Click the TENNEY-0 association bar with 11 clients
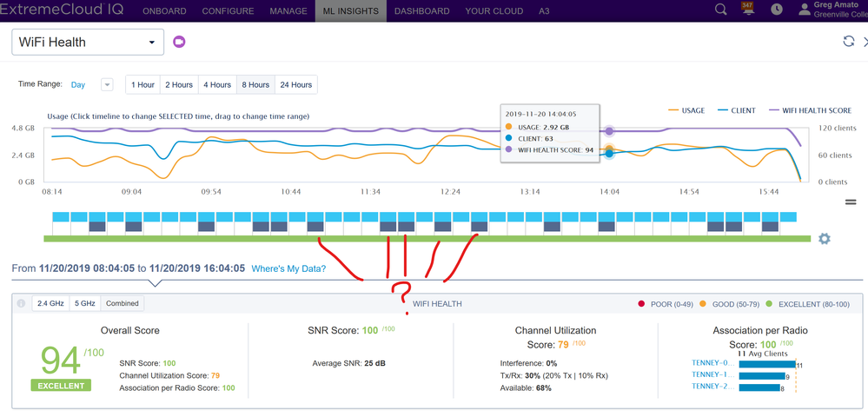 766,364
